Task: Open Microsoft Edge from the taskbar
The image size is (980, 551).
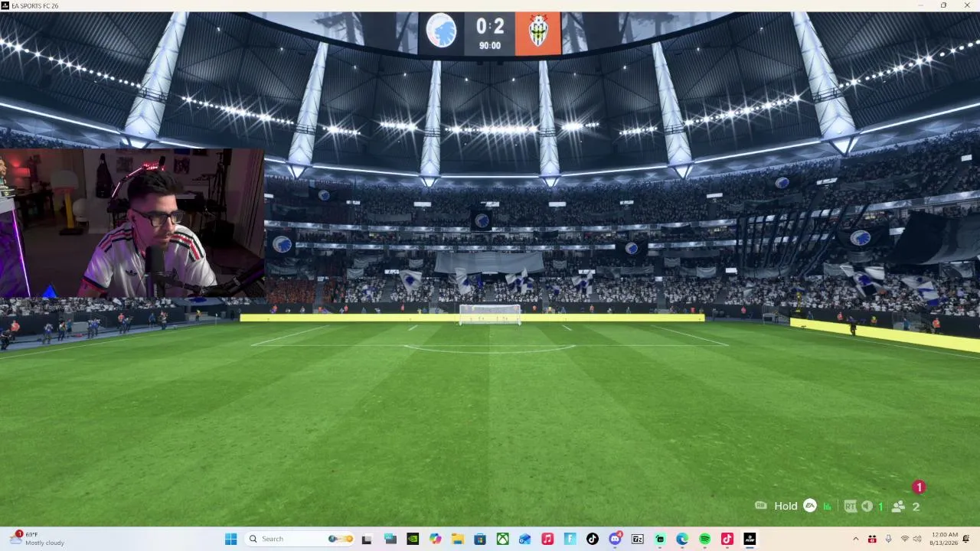Action: [x=682, y=539]
